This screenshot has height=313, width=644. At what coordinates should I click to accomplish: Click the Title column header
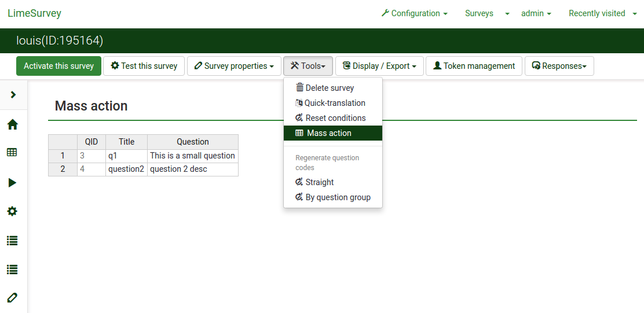pyautogui.click(x=126, y=142)
